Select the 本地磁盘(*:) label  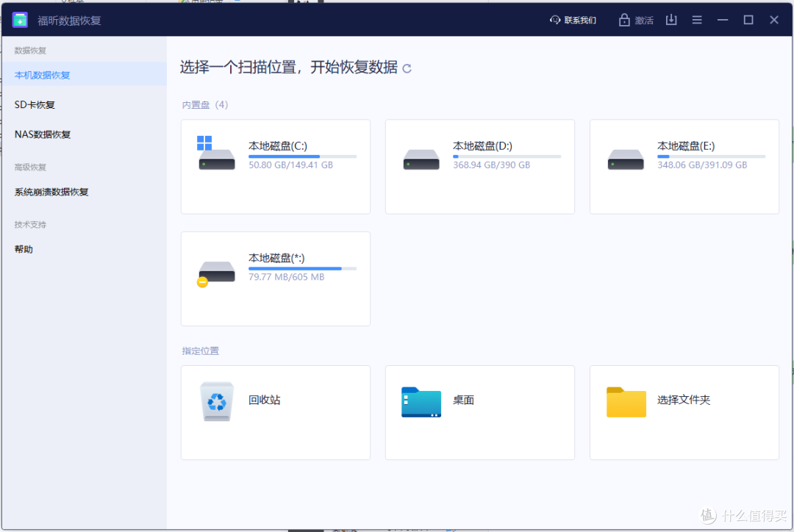pos(276,258)
